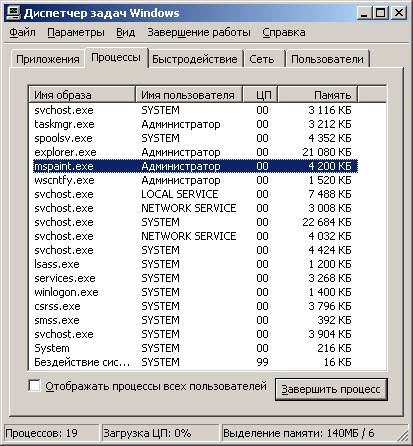Open the Завершение работы menu

[199, 32]
